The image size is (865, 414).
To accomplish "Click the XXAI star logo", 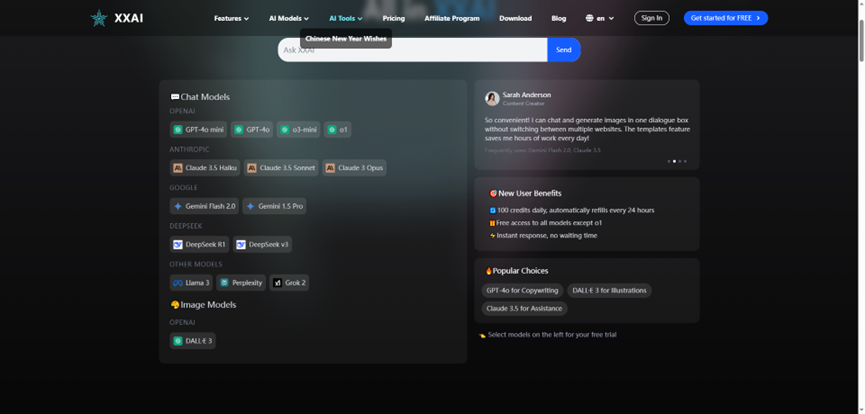I will (99, 18).
